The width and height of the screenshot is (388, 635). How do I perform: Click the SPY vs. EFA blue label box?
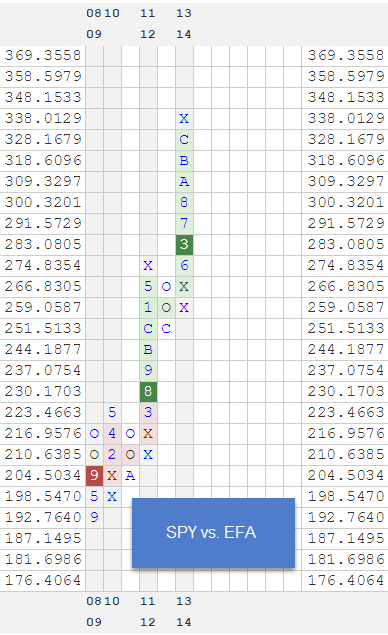click(213, 533)
